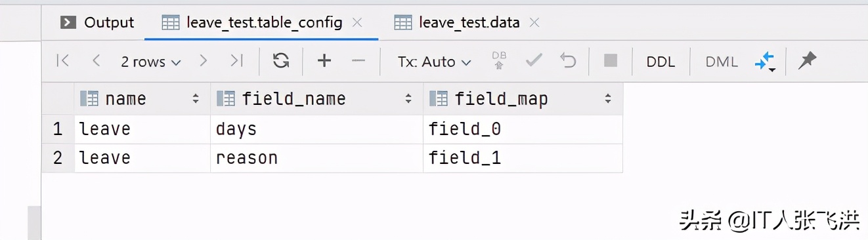The height and width of the screenshot is (240, 868).
Task: Go to next page arrow
Action: (x=203, y=61)
